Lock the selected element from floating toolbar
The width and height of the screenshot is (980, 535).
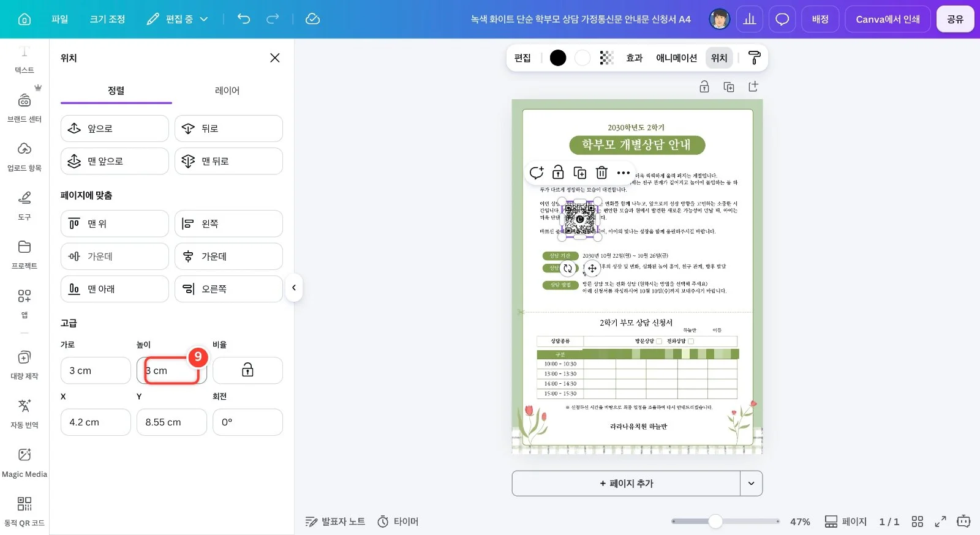pos(558,173)
